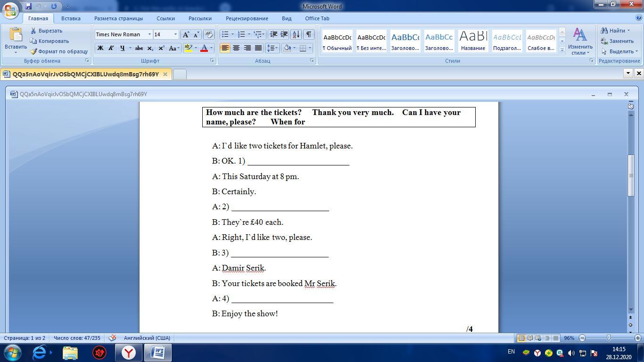The width and height of the screenshot is (644, 362).
Task: Open the change case Aa dropdown
Action: pyautogui.click(x=174, y=48)
